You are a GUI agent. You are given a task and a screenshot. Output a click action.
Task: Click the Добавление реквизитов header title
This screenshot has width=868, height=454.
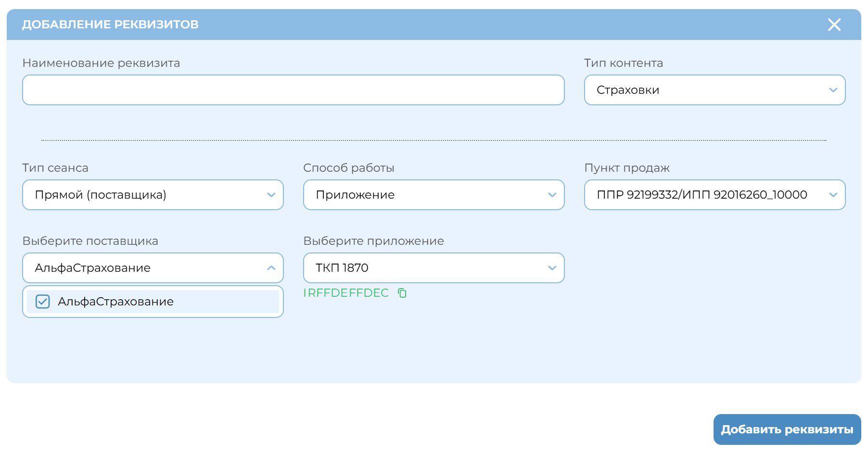coord(110,25)
